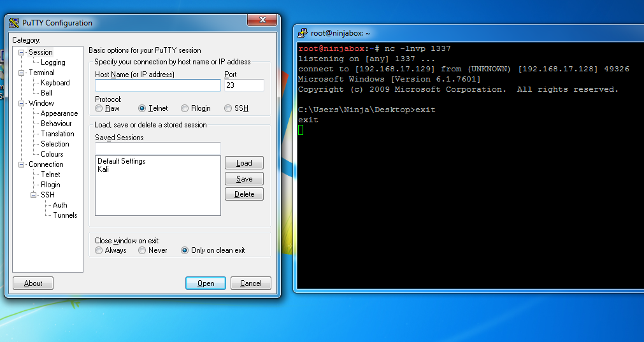Viewport: 644px width, 342px height.
Task: Click the Save session button
Action: pos(244,178)
